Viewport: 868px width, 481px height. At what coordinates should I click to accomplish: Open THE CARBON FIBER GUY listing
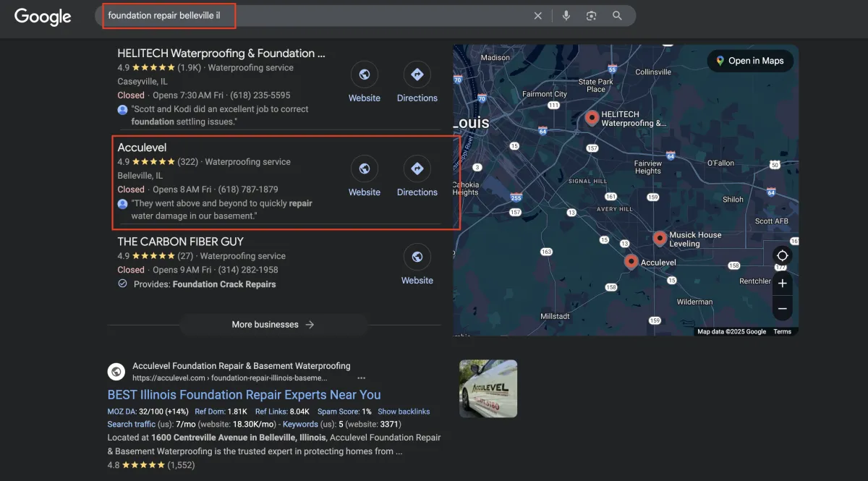(x=181, y=242)
